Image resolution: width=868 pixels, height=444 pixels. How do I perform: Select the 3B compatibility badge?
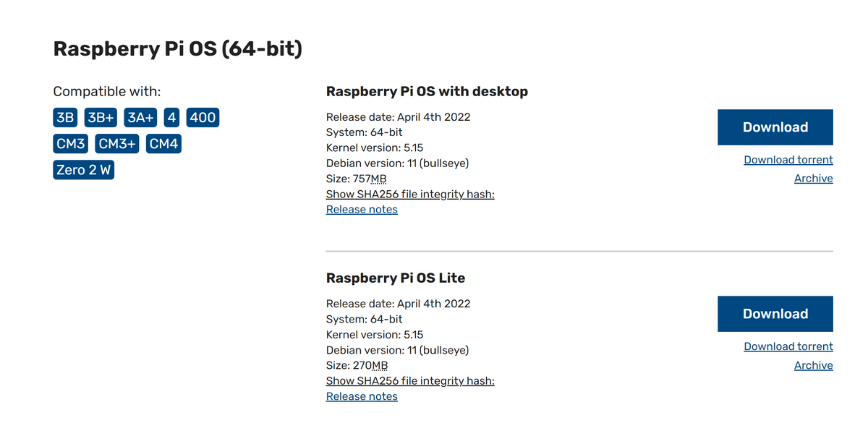[x=65, y=118]
